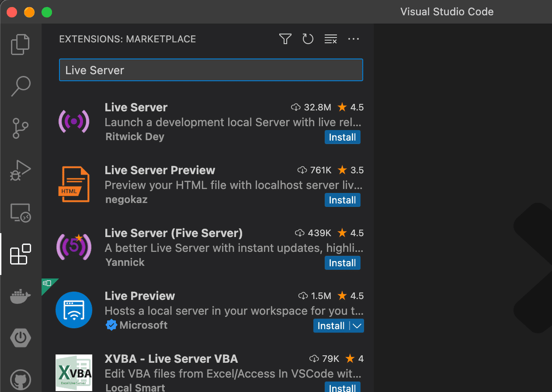Click publisher name Local Smart
Screen dimensions: 552x392
135,387
